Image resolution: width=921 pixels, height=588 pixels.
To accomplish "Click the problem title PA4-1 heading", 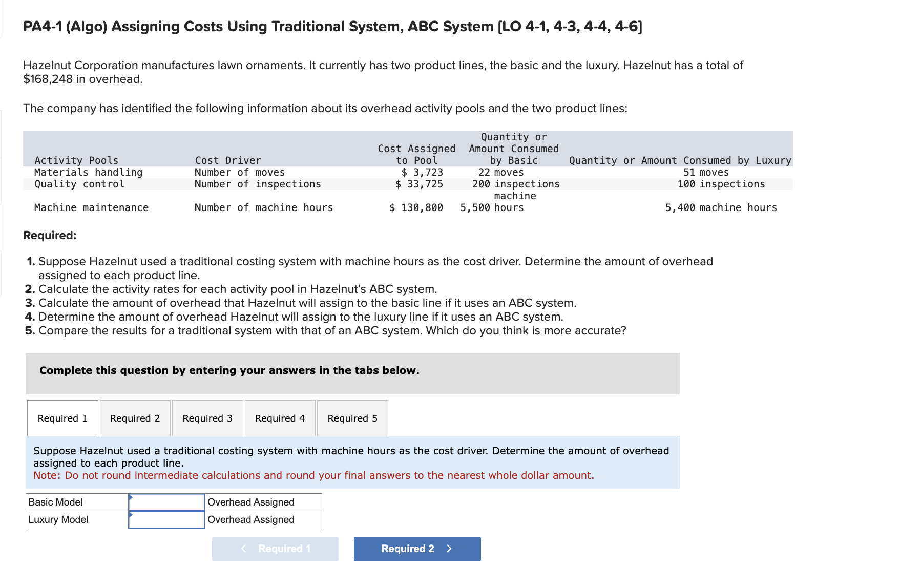I will (332, 26).
